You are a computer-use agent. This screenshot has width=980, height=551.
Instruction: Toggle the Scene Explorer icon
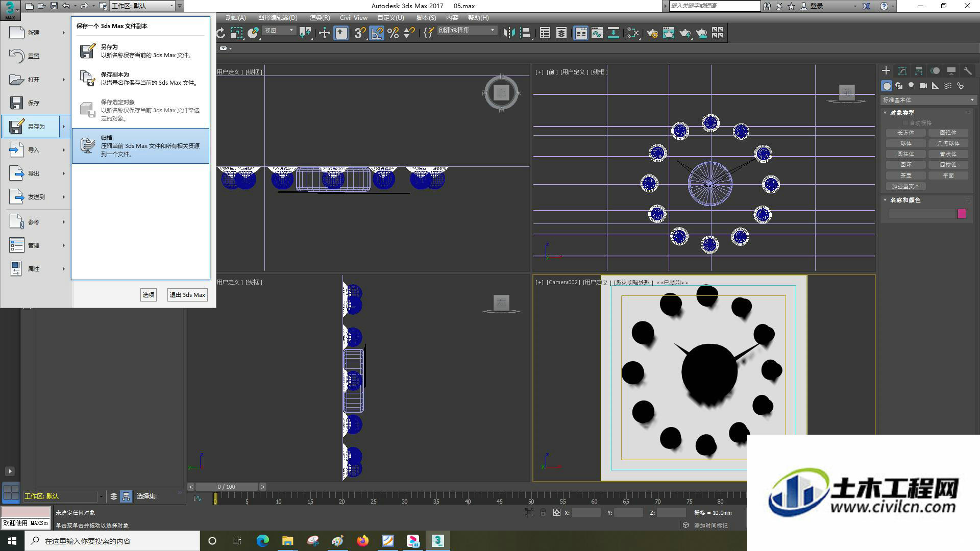pyautogui.click(x=545, y=33)
